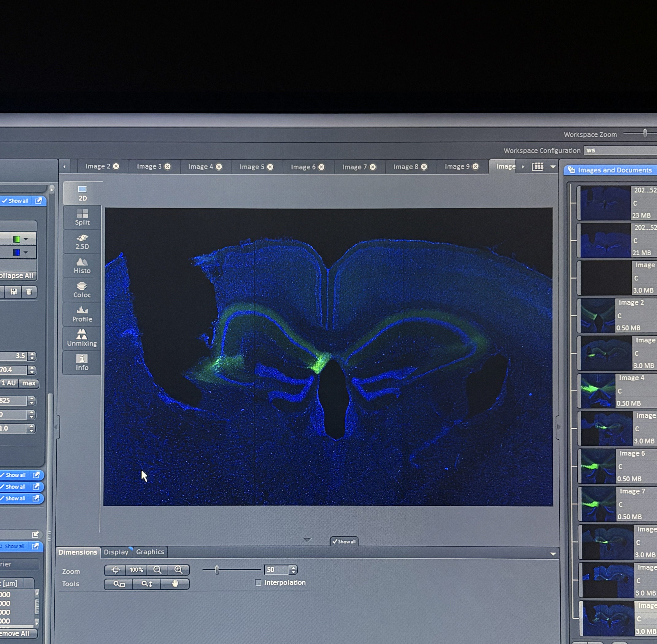Click the trash delete icon in left panel
Image resolution: width=657 pixels, height=644 pixels.
click(29, 291)
